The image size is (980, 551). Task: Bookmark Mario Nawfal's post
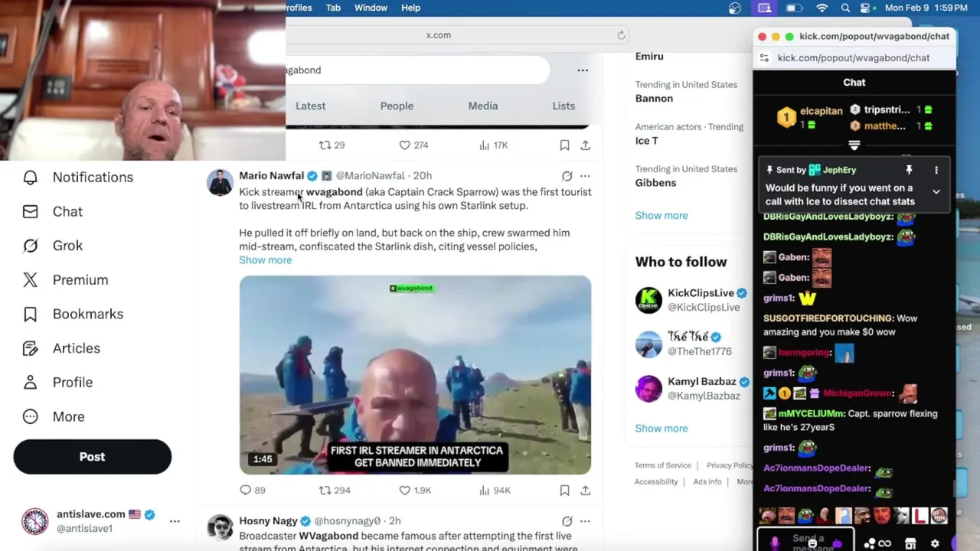point(564,491)
